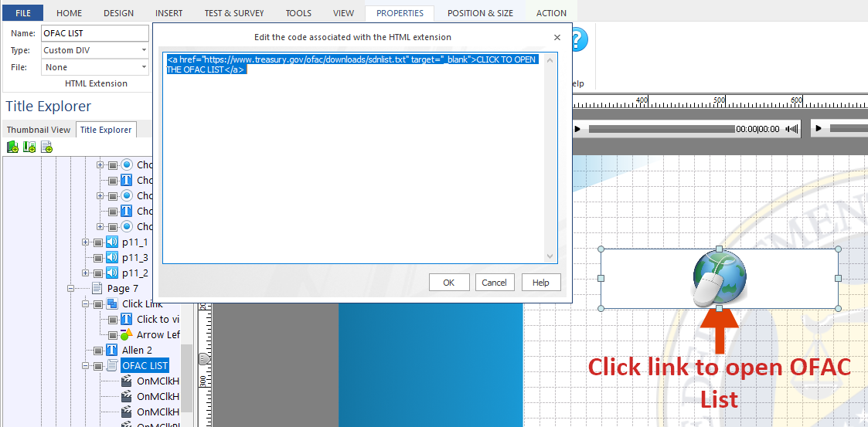The image size is (868, 427).
Task: Select the Page 7 tree row
Action: pyautogui.click(x=123, y=288)
